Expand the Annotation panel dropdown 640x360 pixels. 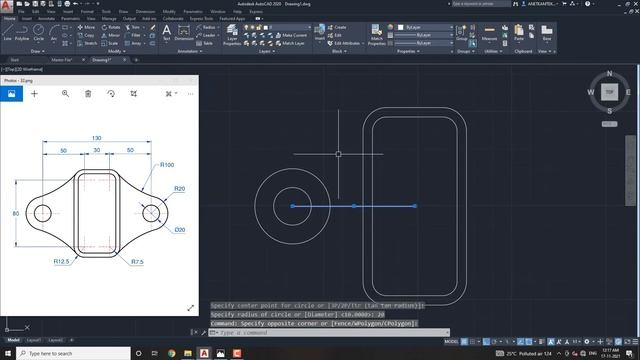190,51
